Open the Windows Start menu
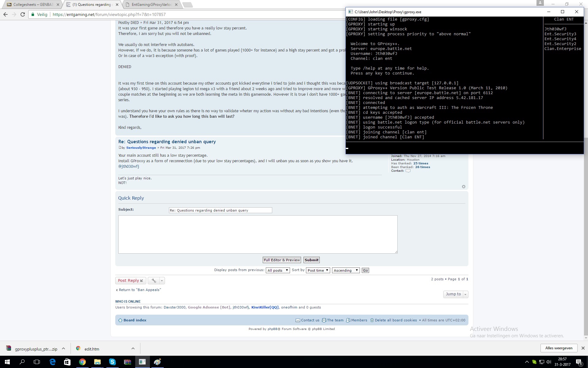 point(7,362)
